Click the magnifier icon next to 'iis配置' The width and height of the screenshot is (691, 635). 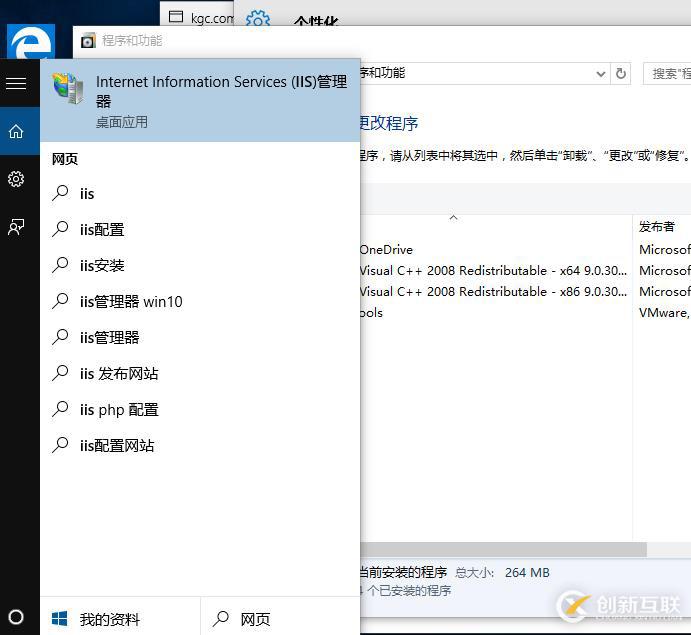pyautogui.click(x=60, y=229)
